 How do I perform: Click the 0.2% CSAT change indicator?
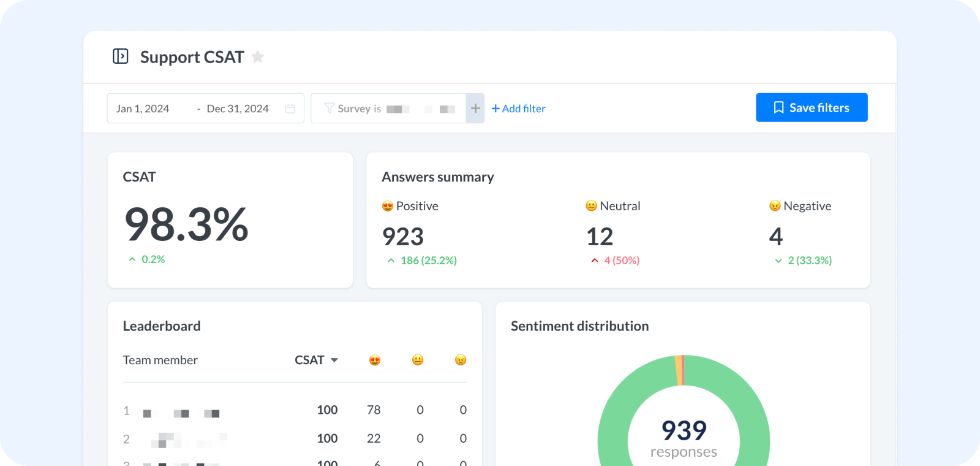[x=147, y=259]
